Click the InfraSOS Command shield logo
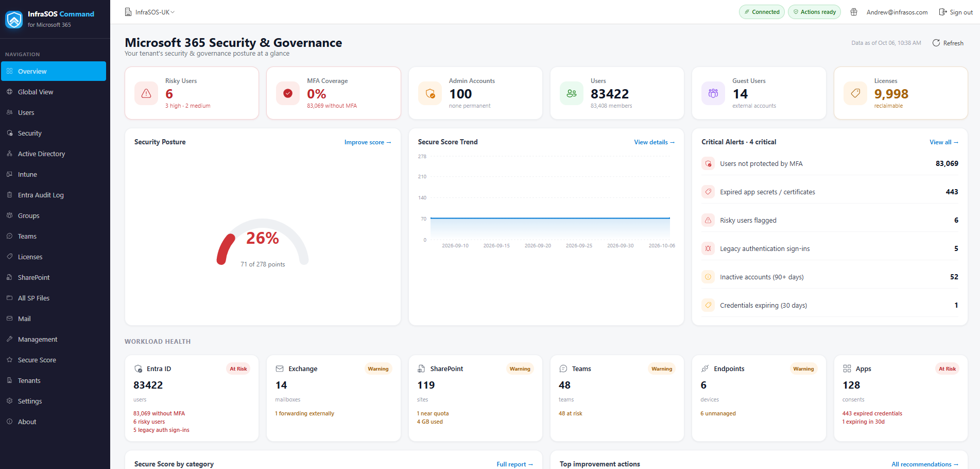This screenshot has height=469, width=980. click(x=14, y=20)
